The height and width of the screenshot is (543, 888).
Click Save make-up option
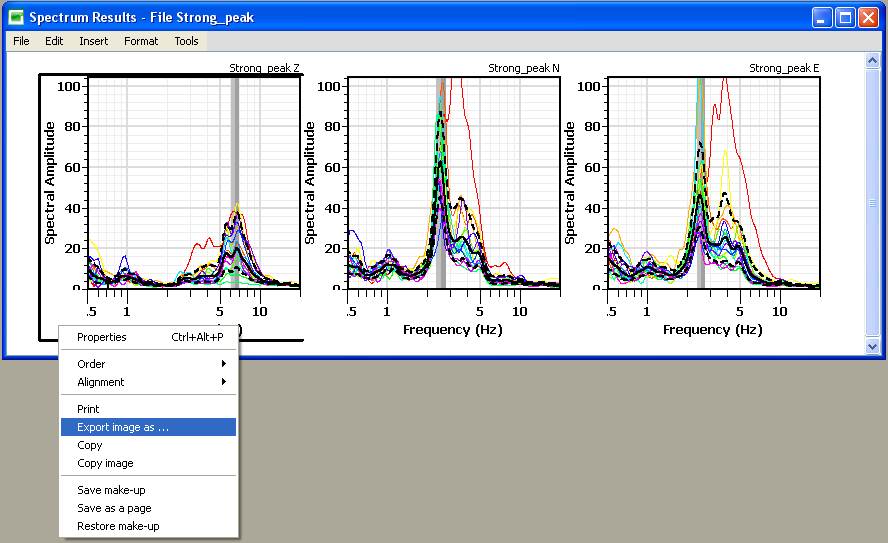(x=111, y=490)
